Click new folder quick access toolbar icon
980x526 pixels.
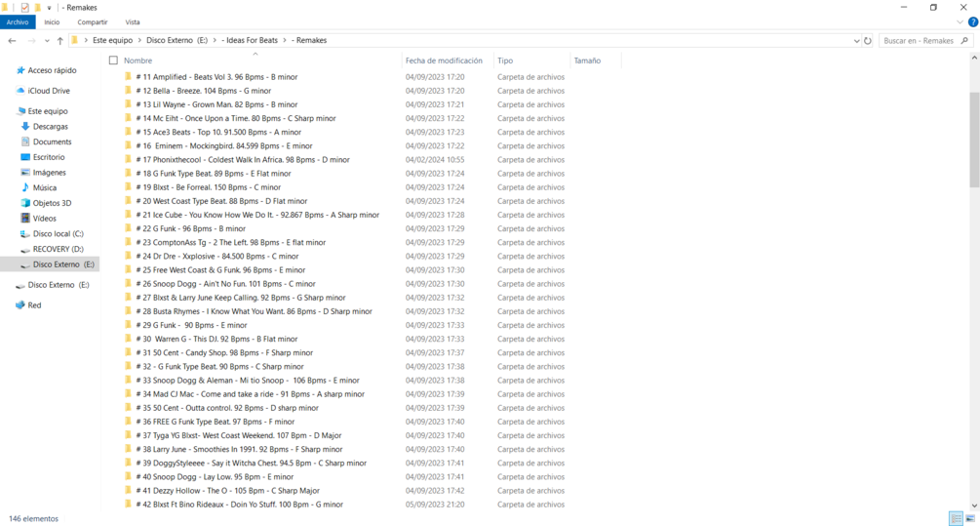pos(37,8)
